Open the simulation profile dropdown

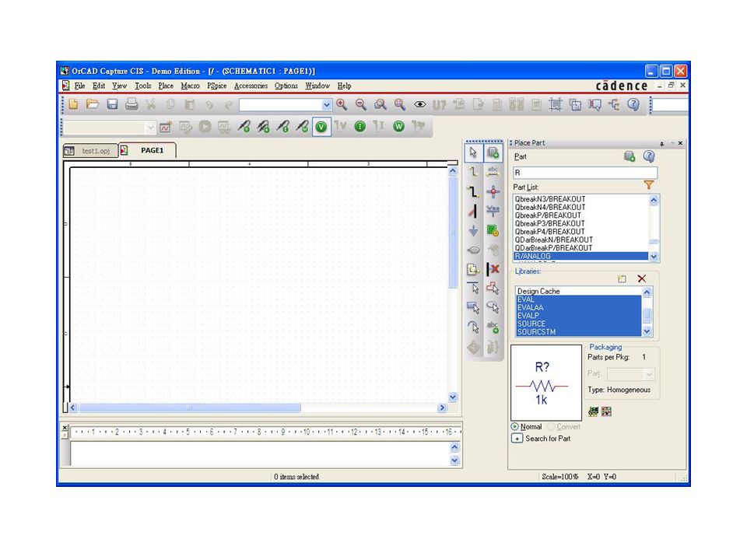coord(150,127)
